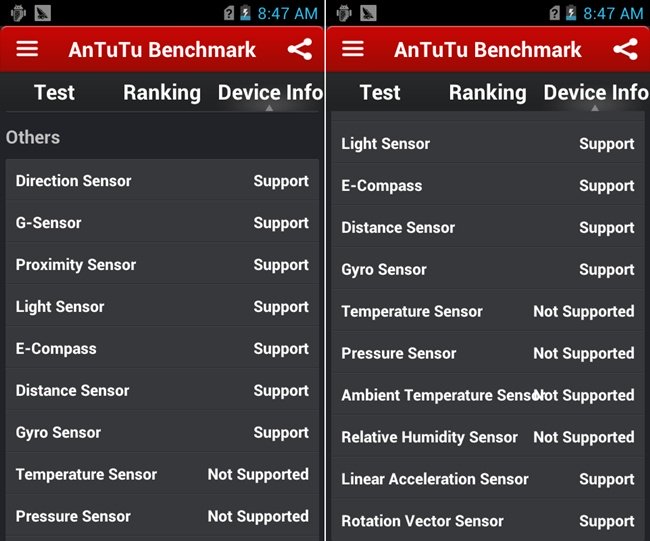Tap the Proximity Sensor row
The image size is (650, 541).
(x=162, y=265)
